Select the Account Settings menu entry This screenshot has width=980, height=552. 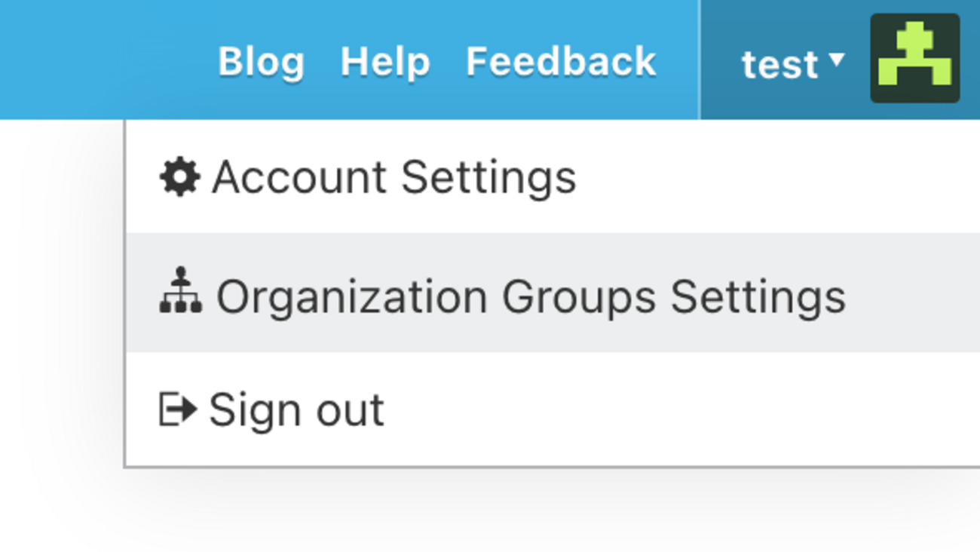394,178
